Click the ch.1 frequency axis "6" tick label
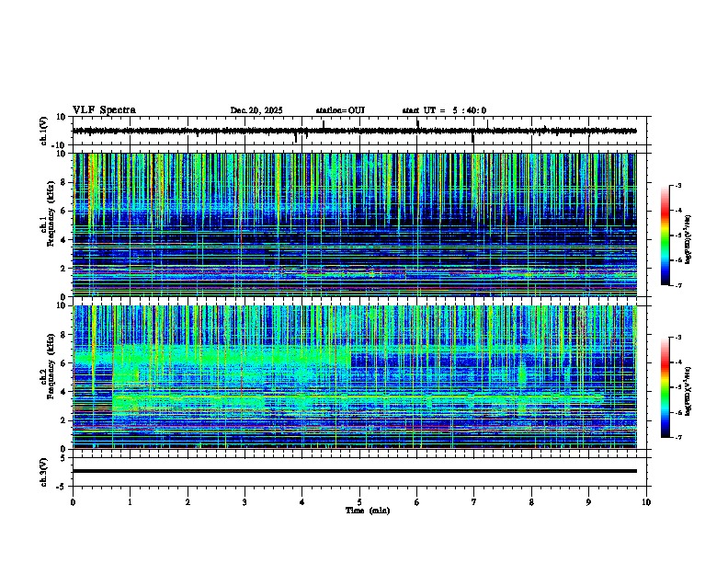The height and width of the screenshot is (563, 728). click(64, 211)
